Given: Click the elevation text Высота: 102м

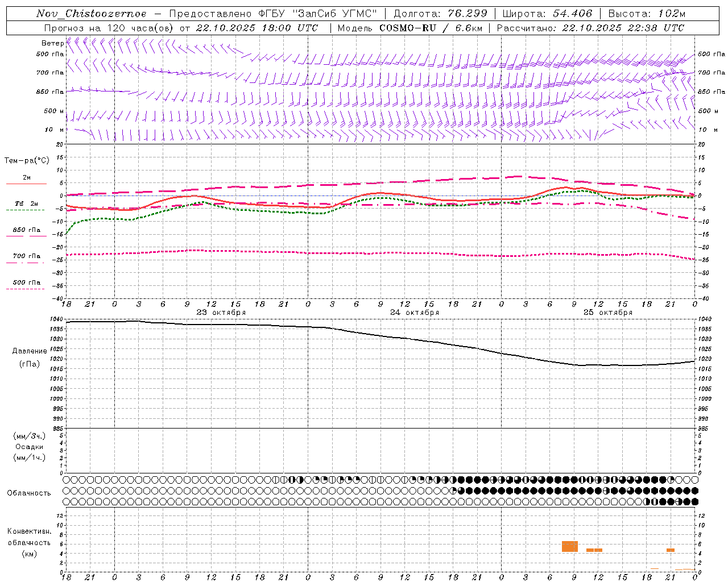Looking at the screenshot, I should point(647,14).
